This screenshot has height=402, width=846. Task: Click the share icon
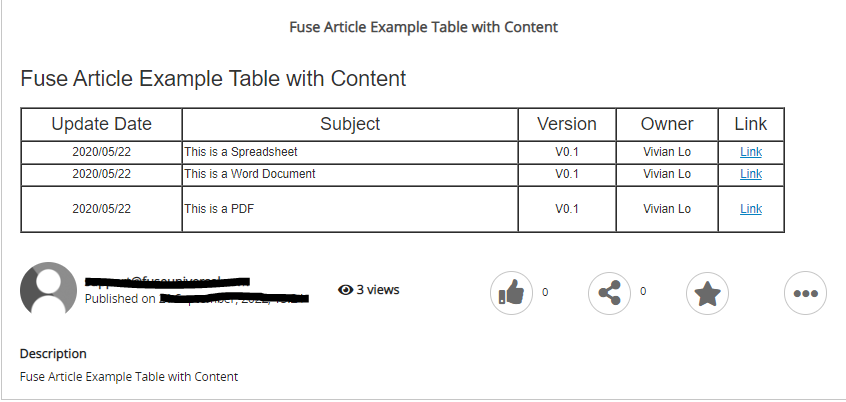point(609,293)
